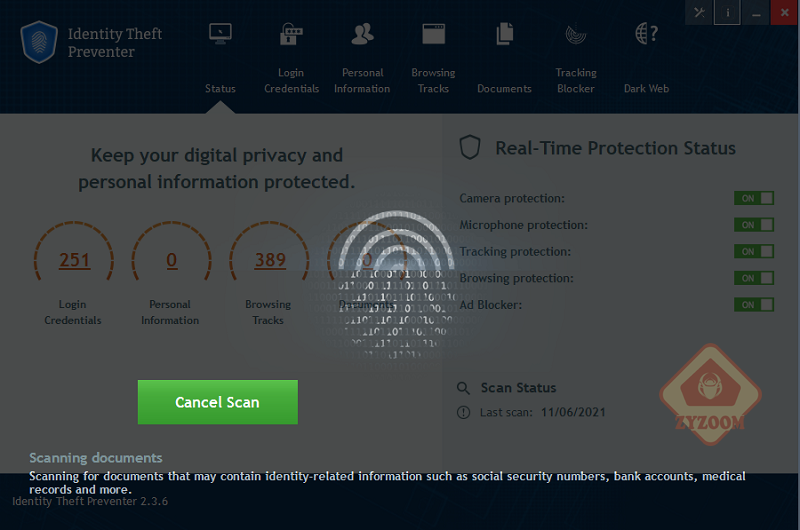This screenshot has width=800, height=530.
Task: Open the 389 browsing tracks count
Action: click(270, 260)
